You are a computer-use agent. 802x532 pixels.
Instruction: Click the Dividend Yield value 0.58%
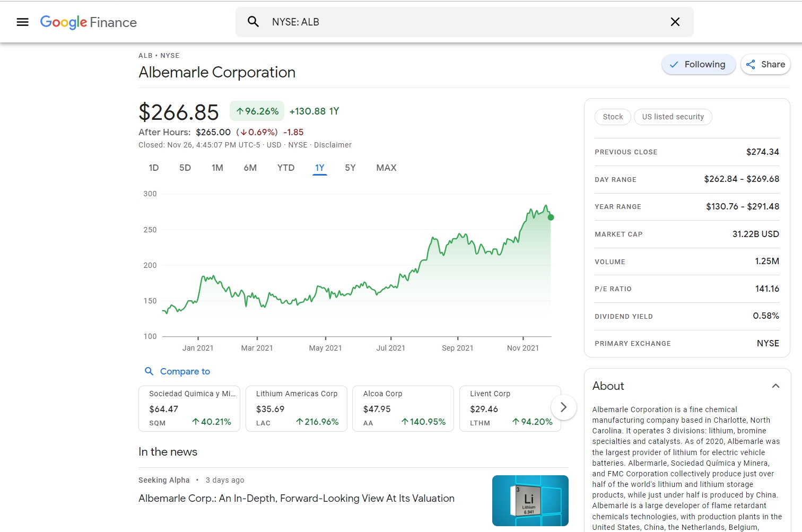click(x=766, y=316)
